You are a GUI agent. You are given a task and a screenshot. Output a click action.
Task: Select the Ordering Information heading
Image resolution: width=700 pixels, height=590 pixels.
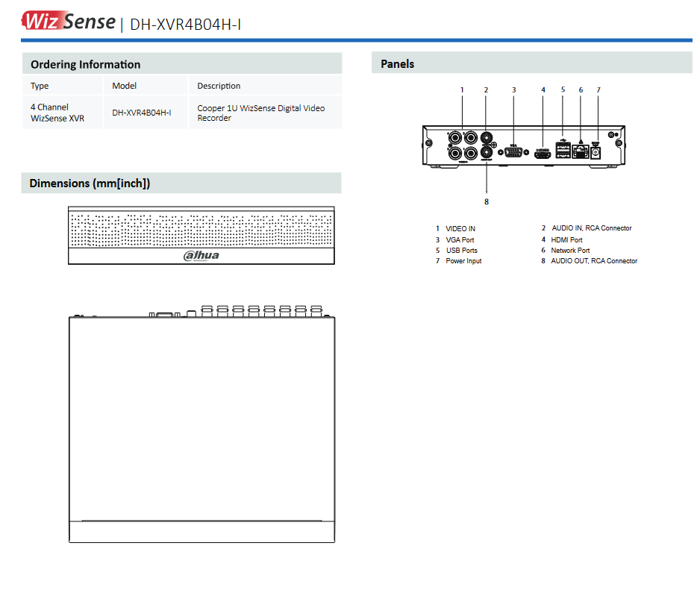point(85,64)
